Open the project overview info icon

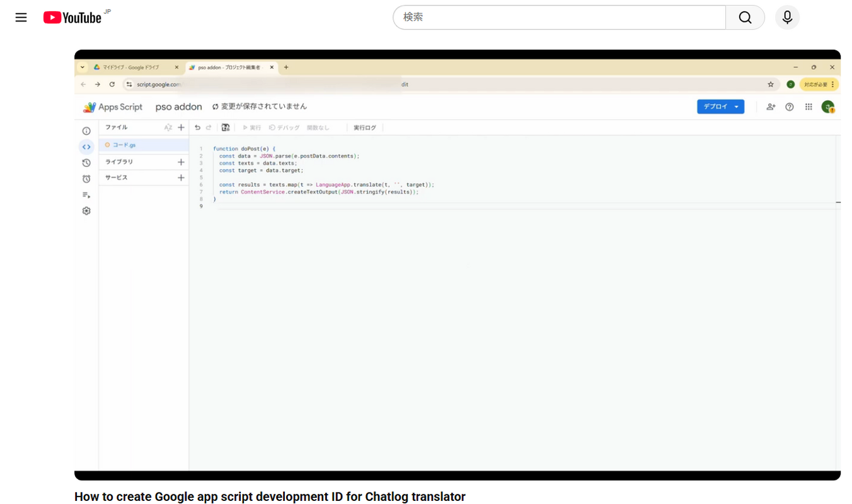(86, 131)
